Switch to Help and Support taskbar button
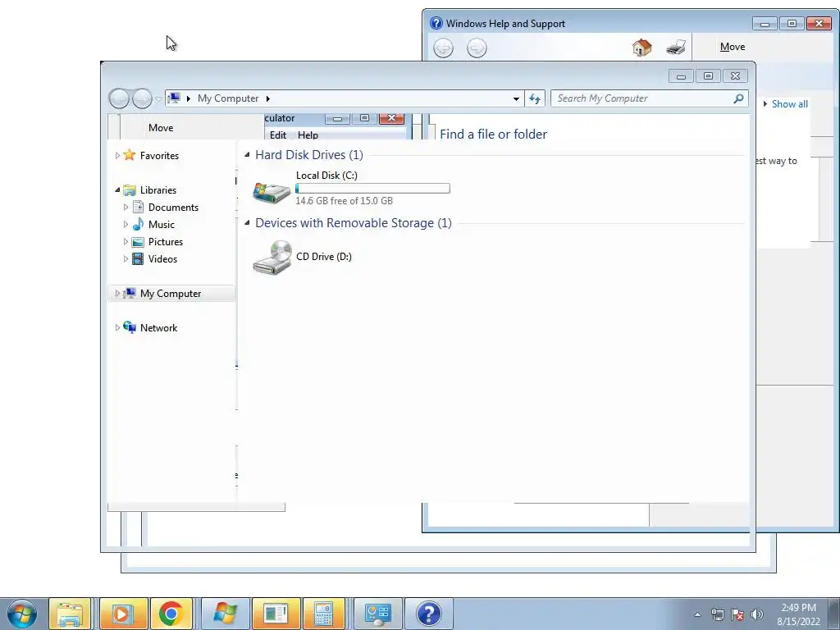The width and height of the screenshot is (840, 630). point(428,614)
